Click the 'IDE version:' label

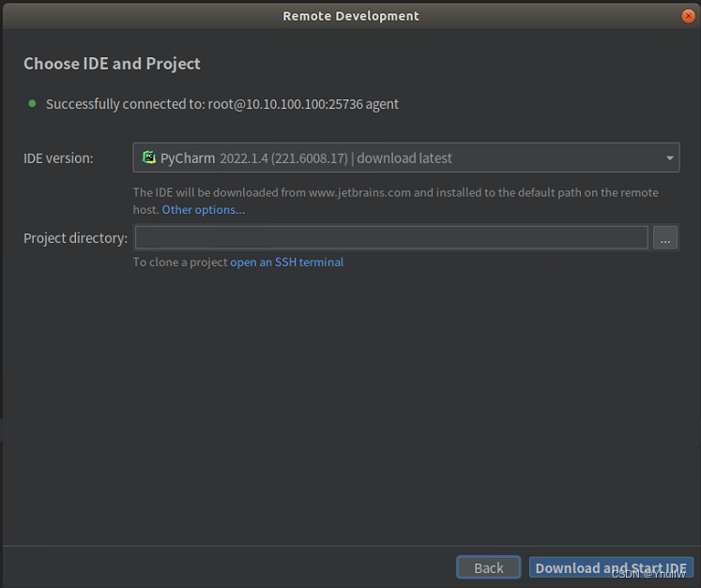pos(58,158)
